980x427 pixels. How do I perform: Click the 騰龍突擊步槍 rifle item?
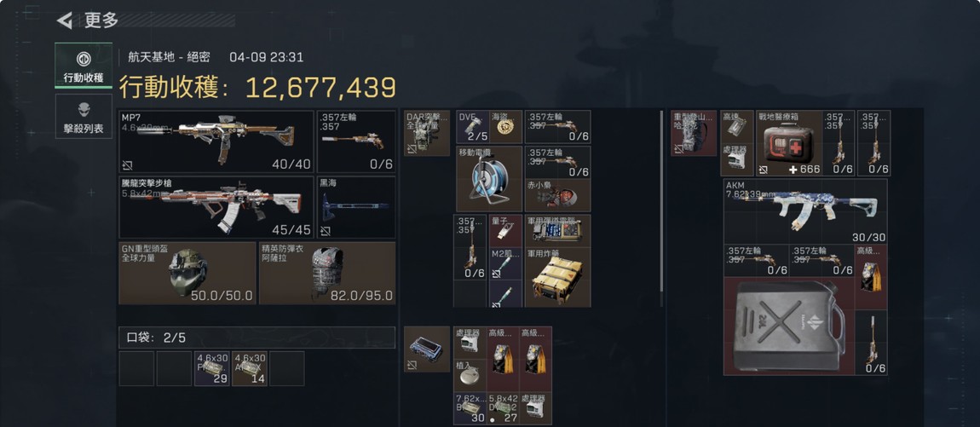(x=216, y=207)
